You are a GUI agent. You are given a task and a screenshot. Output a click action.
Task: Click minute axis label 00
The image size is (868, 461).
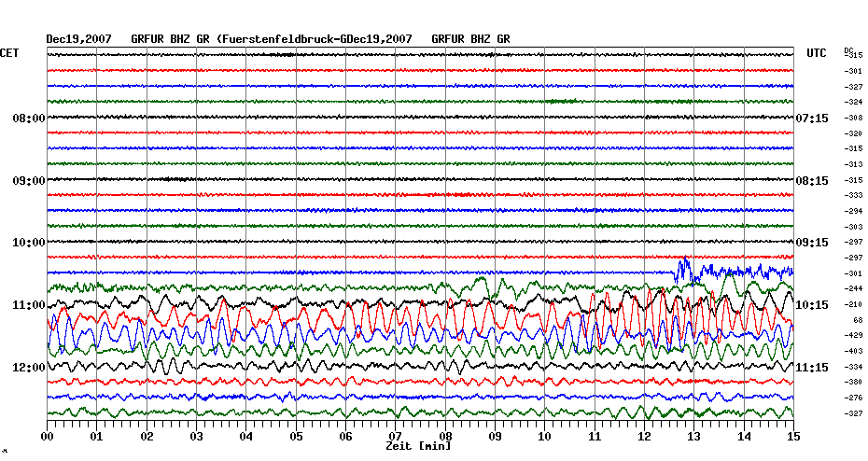coord(47,437)
